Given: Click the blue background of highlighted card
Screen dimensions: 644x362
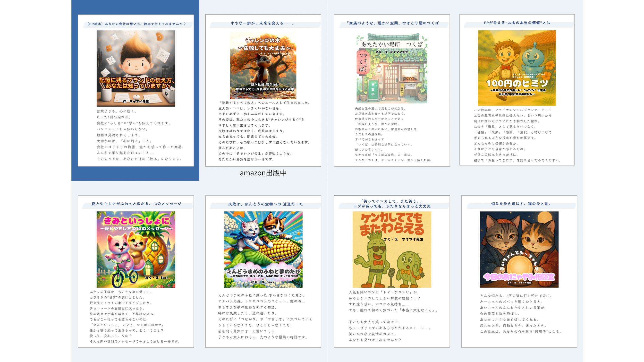Looking at the screenshot, I should pos(135,174).
